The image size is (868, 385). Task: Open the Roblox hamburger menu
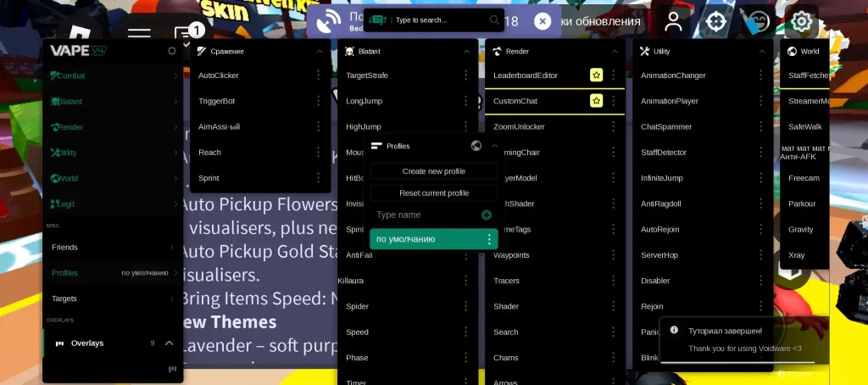139,35
